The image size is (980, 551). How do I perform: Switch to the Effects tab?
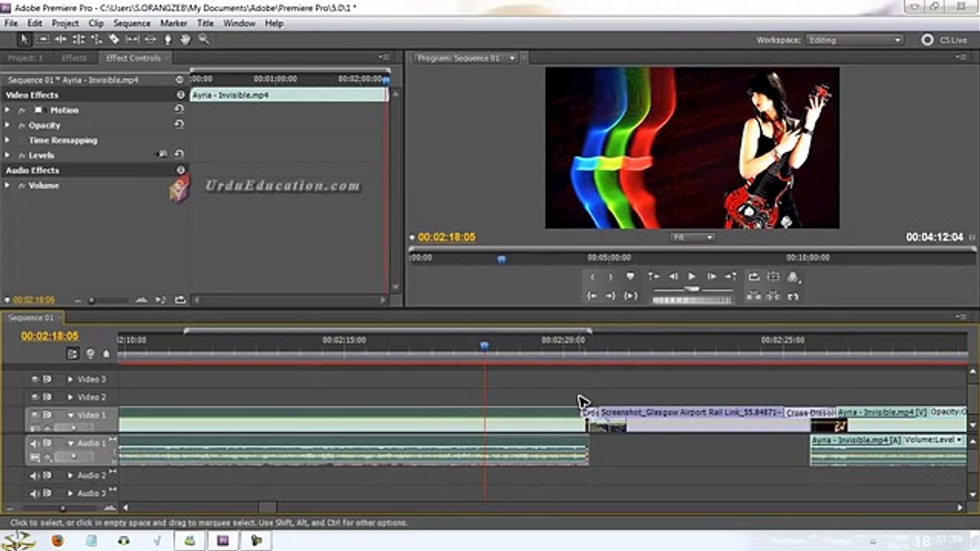[74, 58]
